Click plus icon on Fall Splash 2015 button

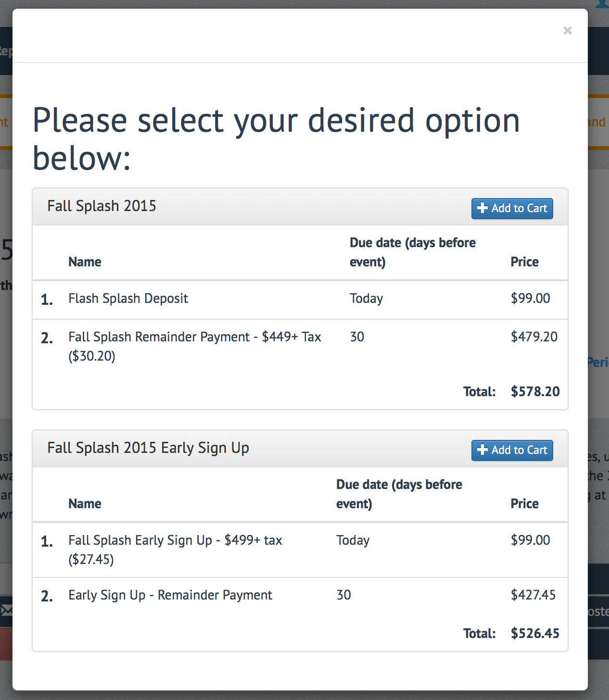[x=482, y=208]
